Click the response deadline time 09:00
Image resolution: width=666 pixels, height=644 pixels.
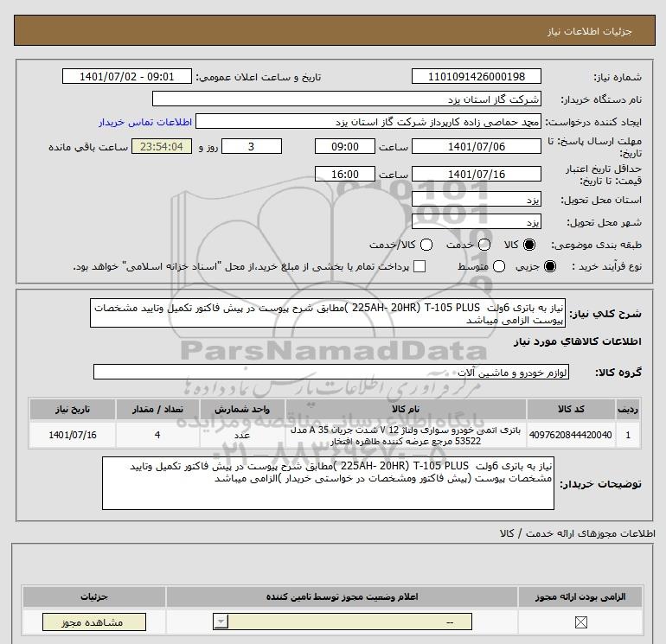345,146
